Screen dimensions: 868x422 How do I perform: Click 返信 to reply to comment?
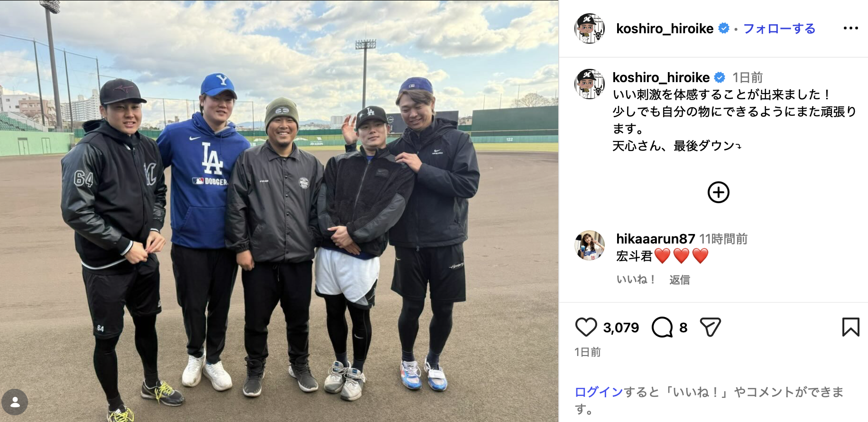coord(679,280)
